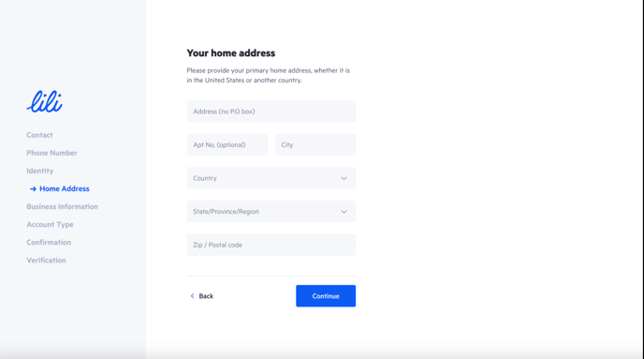Click the Lili logo

coord(45,101)
